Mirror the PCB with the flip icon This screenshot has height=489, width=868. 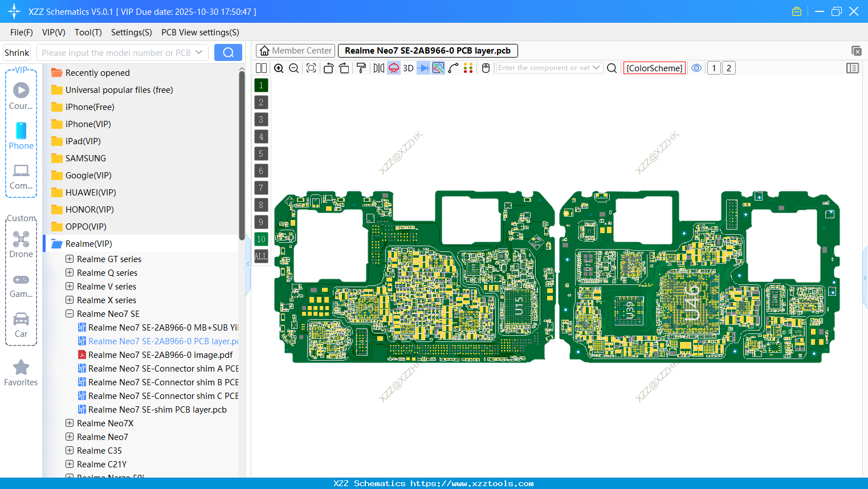[x=378, y=68]
